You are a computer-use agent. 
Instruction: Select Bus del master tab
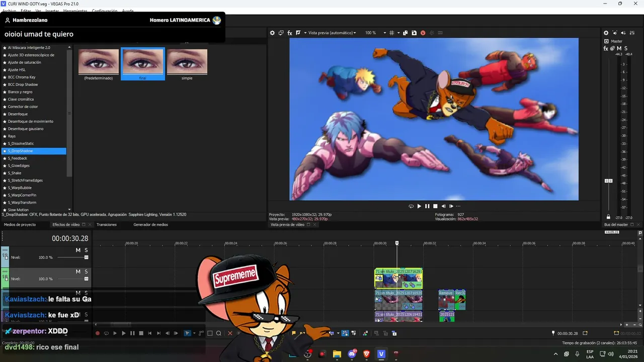click(616, 225)
